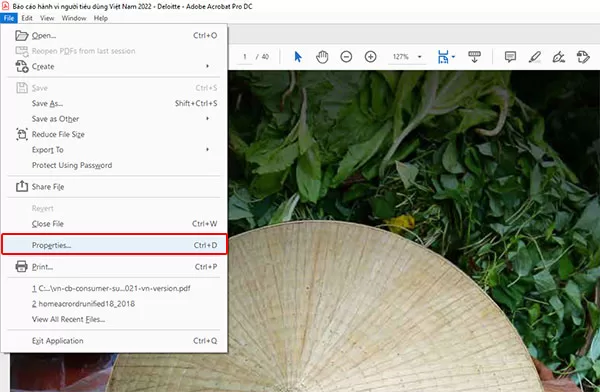Screen dimensions: 600x392
Task: Open the zoom level dropdown arrow
Action: coord(419,57)
